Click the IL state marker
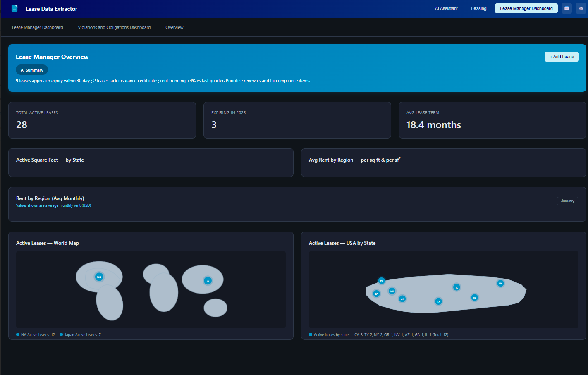Screen dimensions: 588x375 pos(457,287)
